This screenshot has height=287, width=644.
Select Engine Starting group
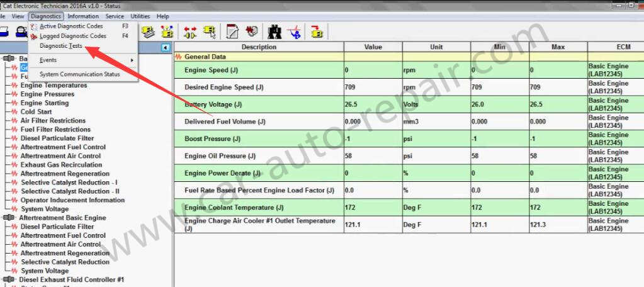(45, 103)
